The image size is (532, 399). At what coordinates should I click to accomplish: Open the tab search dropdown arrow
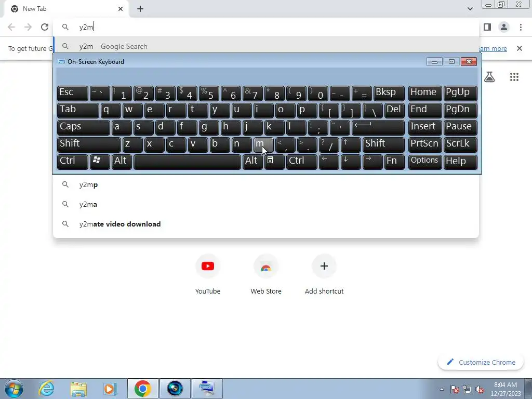(470, 9)
